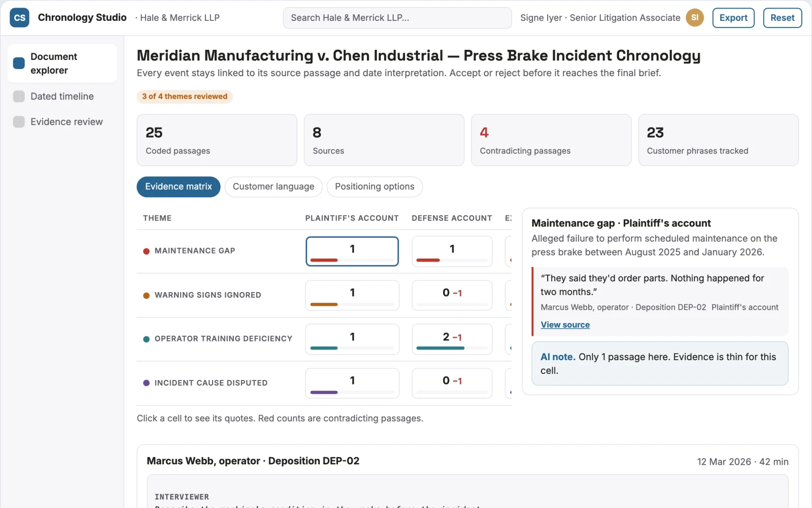Open the Positioning options tab

[x=375, y=187]
